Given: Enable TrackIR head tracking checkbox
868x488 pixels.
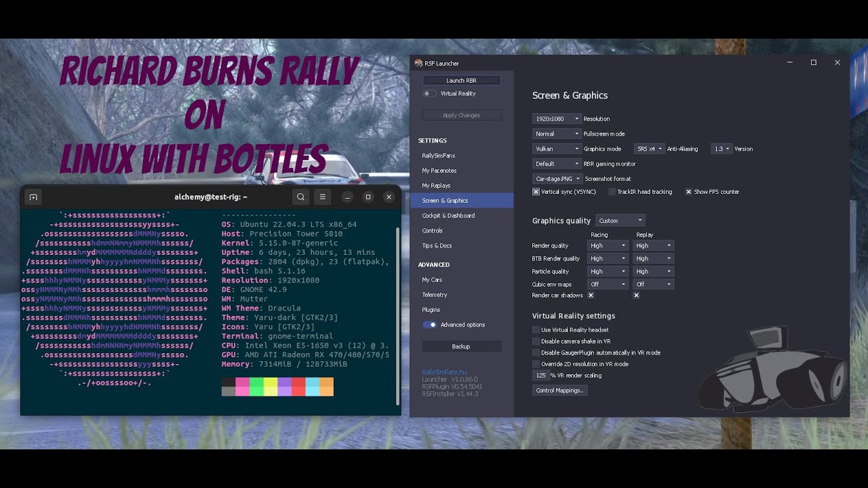Looking at the screenshot, I should [612, 192].
